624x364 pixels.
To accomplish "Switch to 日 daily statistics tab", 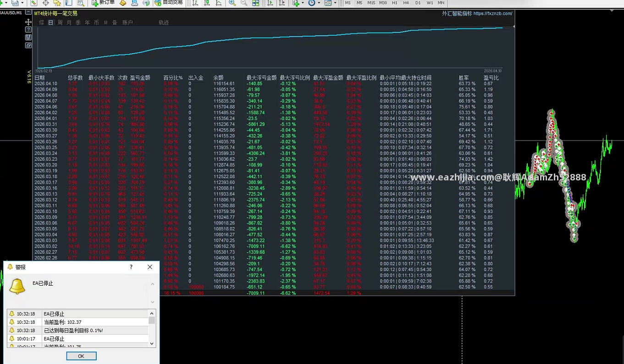I will pos(50,22).
